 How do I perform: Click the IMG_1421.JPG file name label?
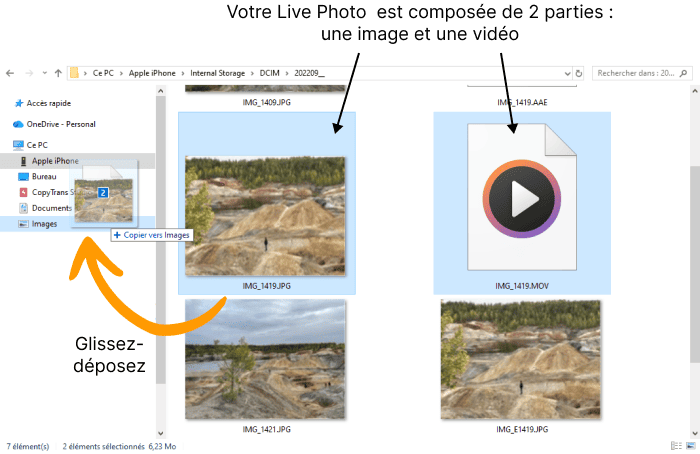(267, 429)
